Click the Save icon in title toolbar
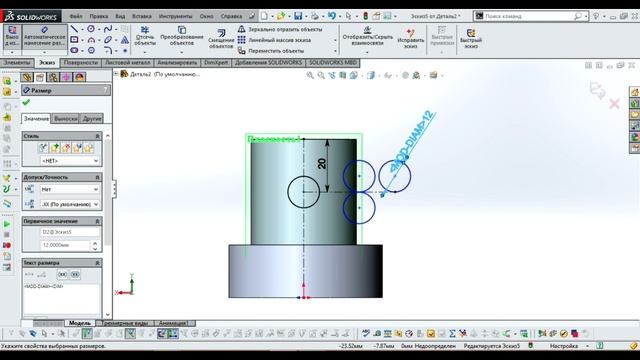 point(298,16)
